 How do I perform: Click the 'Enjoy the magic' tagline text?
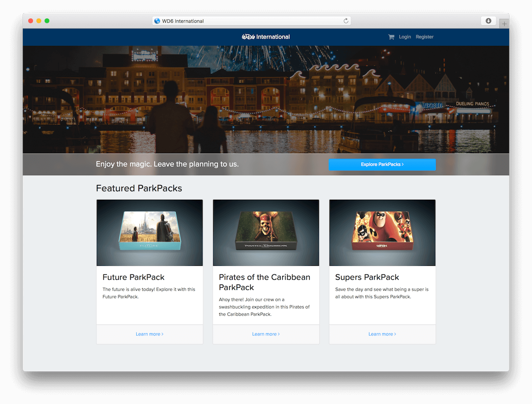coord(167,164)
